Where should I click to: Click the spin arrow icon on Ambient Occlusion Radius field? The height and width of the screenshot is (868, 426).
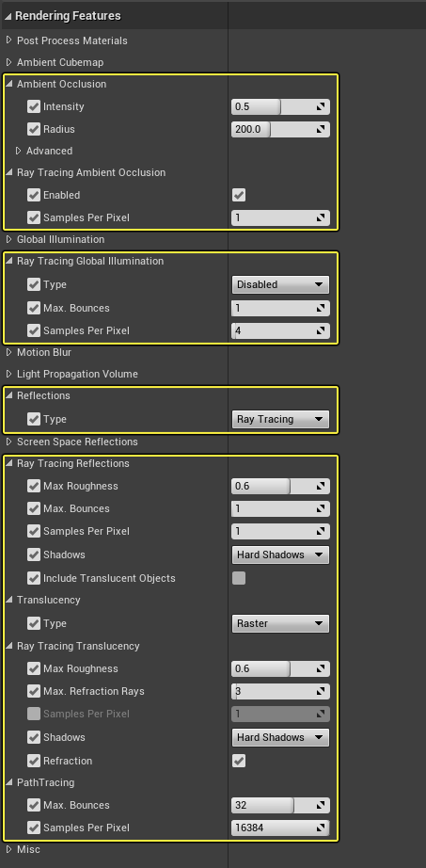321,130
